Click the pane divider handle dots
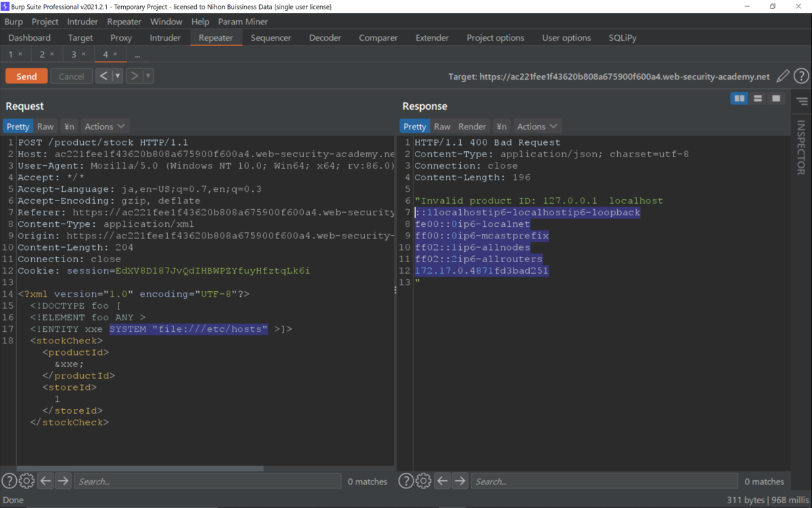This screenshot has width=812, height=508. tap(396, 289)
